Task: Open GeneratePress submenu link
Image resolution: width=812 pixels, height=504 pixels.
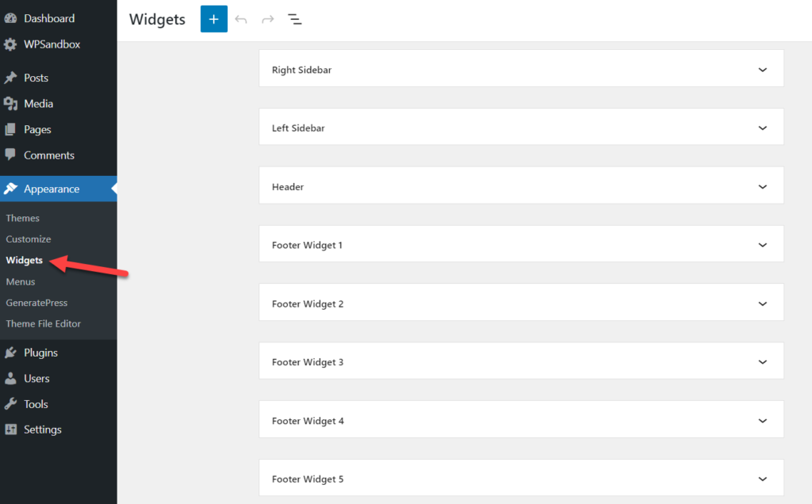Action: point(36,303)
